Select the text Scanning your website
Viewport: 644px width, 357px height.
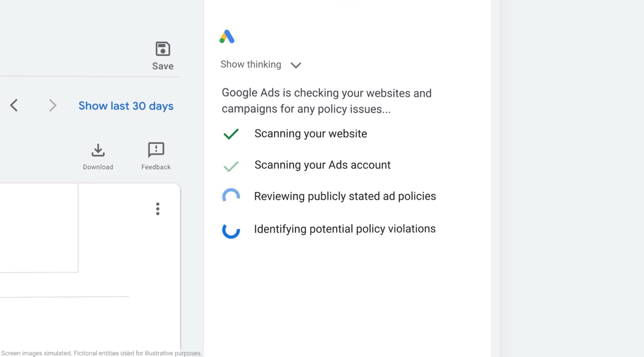point(311,134)
